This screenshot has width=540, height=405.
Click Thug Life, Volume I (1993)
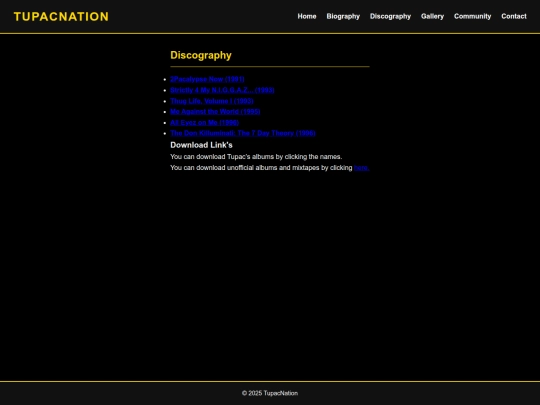coord(212,101)
